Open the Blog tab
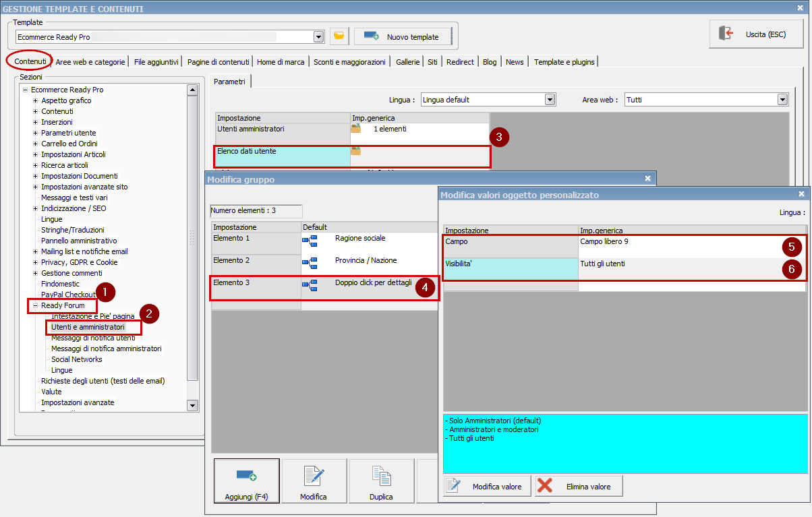The height and width of the screenshot is (517, 812). pos(490,62)
